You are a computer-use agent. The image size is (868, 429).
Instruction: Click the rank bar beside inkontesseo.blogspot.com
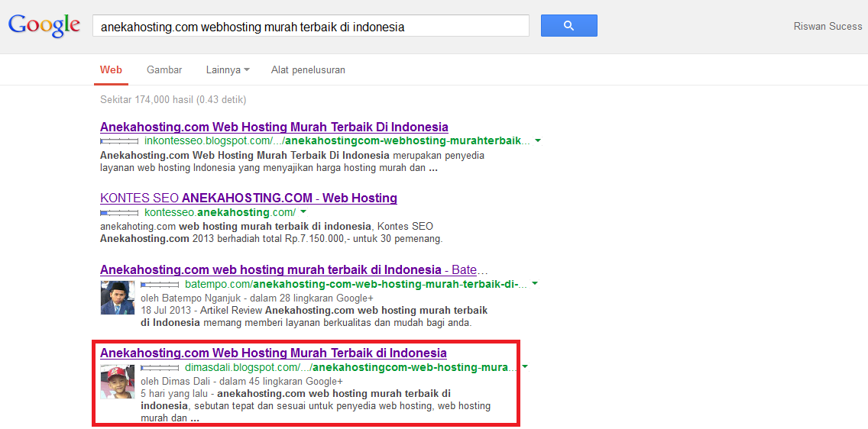coord(119,141)
